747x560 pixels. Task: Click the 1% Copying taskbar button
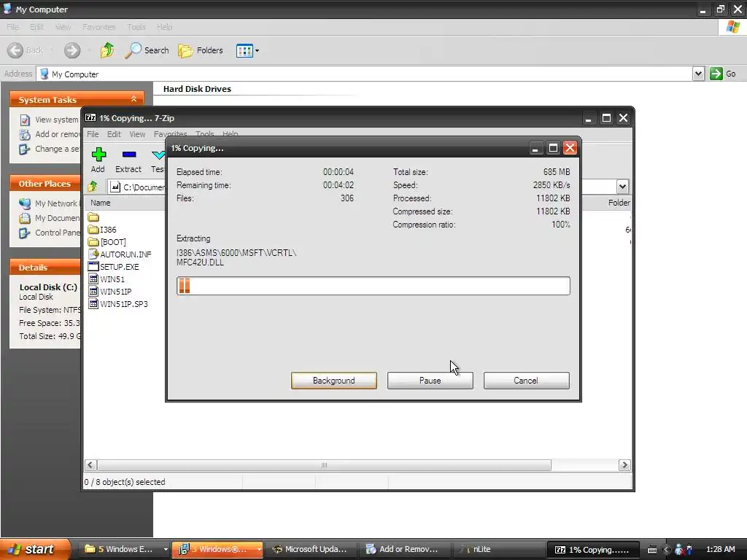click(592, 549)
